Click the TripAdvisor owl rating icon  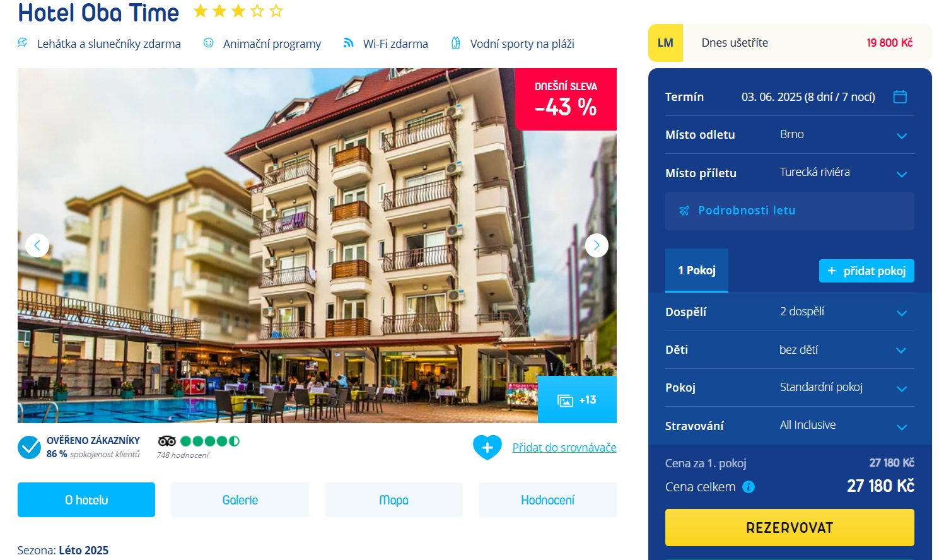coord(167,441)
